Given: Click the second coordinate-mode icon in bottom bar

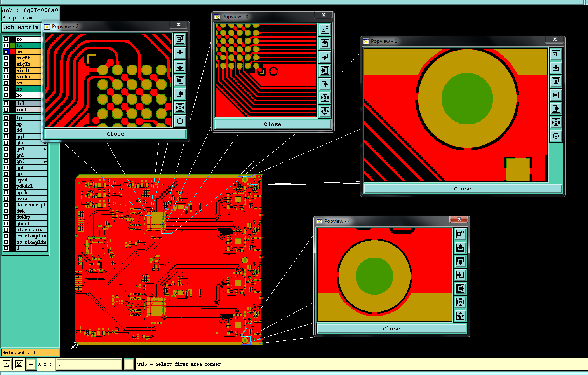Looking at the screenshot, I should pyautogui.click(x=19, y=364).
